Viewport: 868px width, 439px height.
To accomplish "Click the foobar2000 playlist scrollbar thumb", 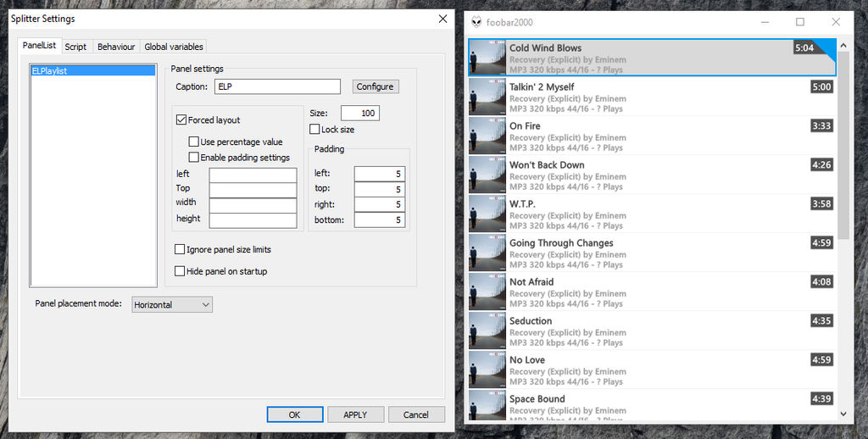I will 843,147.
